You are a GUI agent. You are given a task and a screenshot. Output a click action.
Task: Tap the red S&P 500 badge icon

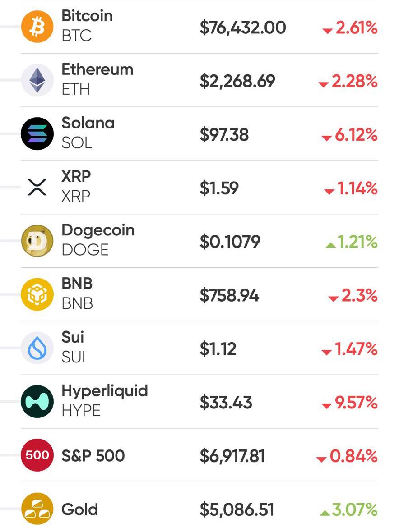tap(37, 455)
